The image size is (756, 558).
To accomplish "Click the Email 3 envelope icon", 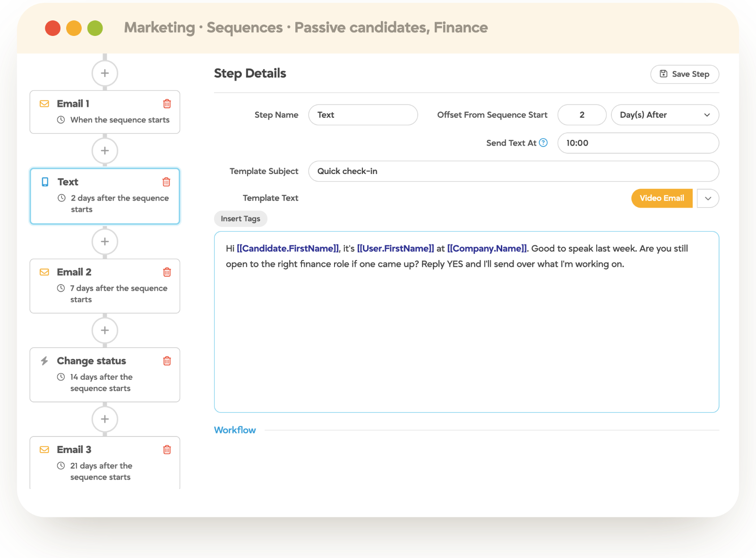I will tap(44, 450).
